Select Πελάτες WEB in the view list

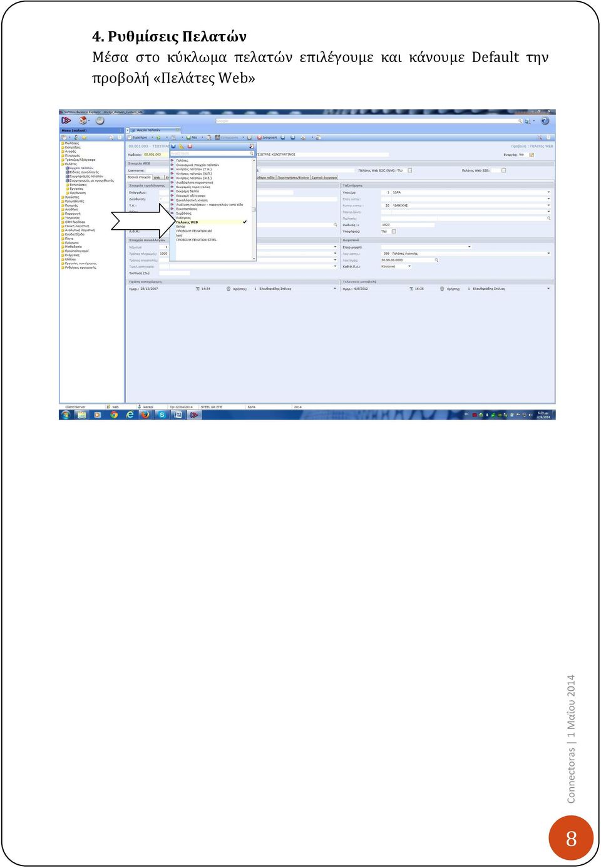click(210, 222)
